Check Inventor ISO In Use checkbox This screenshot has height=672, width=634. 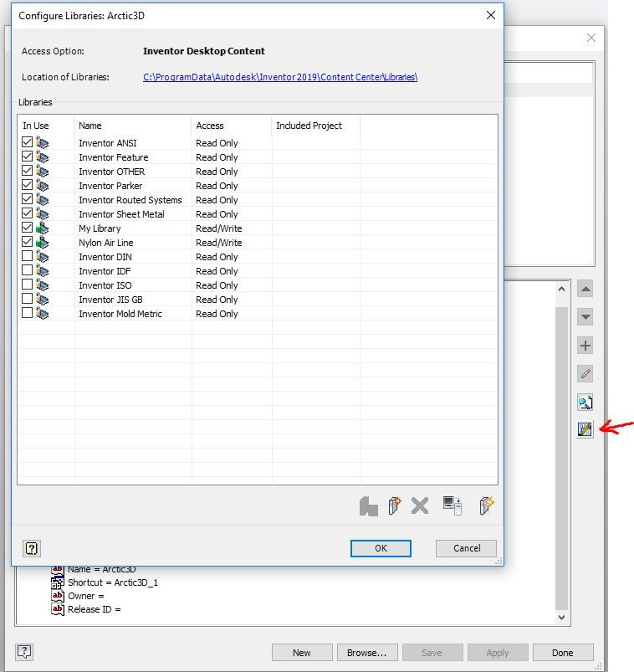click(27, 285)
